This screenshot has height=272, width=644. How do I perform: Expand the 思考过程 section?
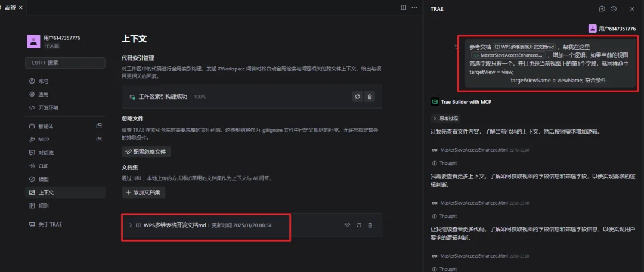(445, 118)
